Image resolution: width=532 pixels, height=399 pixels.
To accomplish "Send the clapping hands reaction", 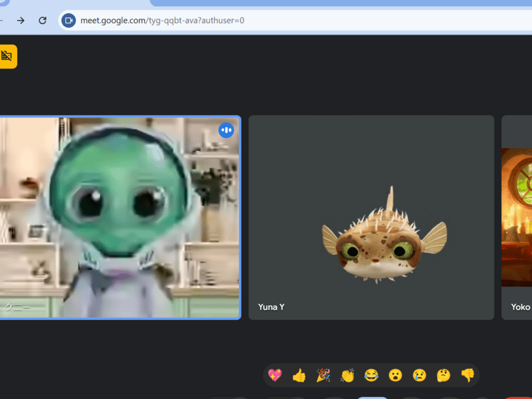I will pyautogui.click(x=347, y=376).
